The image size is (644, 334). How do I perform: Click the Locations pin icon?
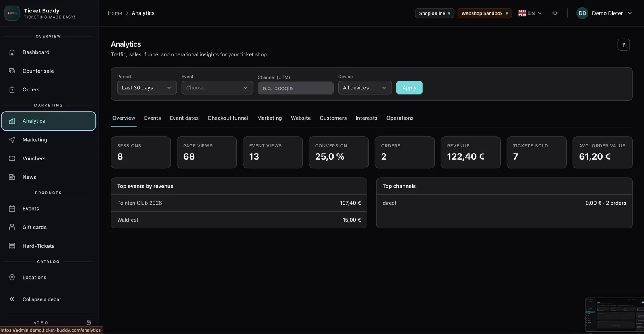(12, 278)
